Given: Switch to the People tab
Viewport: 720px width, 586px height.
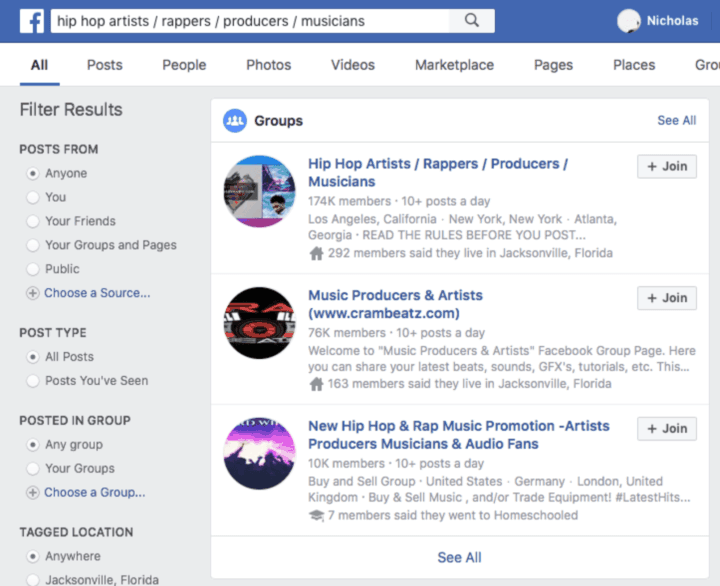Looking at the screenshot, I should point(184,65).
